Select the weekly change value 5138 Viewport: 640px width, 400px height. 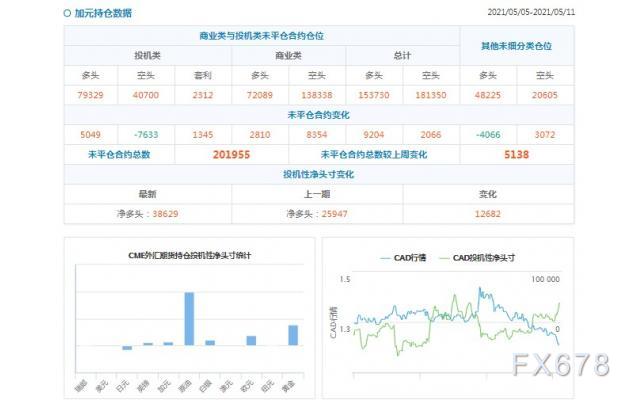tap(516, 155)
